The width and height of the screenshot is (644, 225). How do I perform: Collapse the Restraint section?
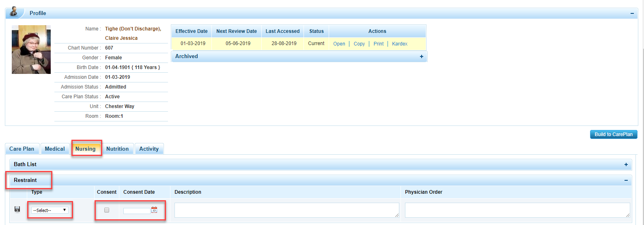point(626,180)
